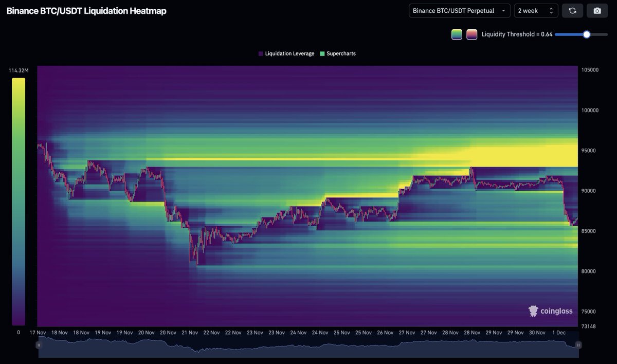Toggle the heatmap color theme swatch pair
Image resolution: width=617 pixels, height=364 pixels.
[464, 34]
